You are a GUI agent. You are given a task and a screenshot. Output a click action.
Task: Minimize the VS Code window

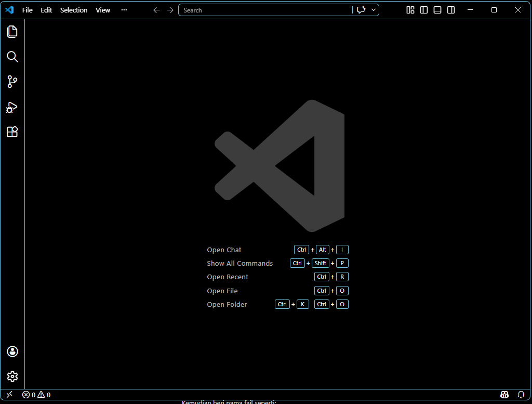[x=470, y=10]
